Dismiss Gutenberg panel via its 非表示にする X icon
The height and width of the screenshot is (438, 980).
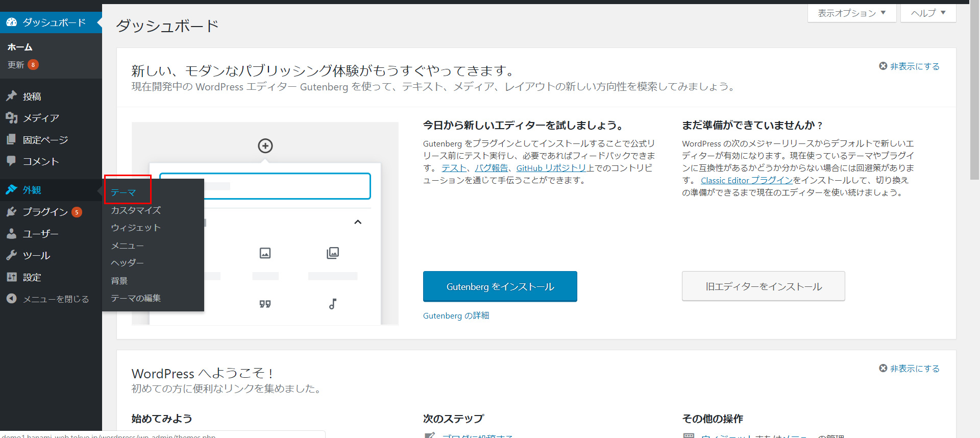click(883, 66)
